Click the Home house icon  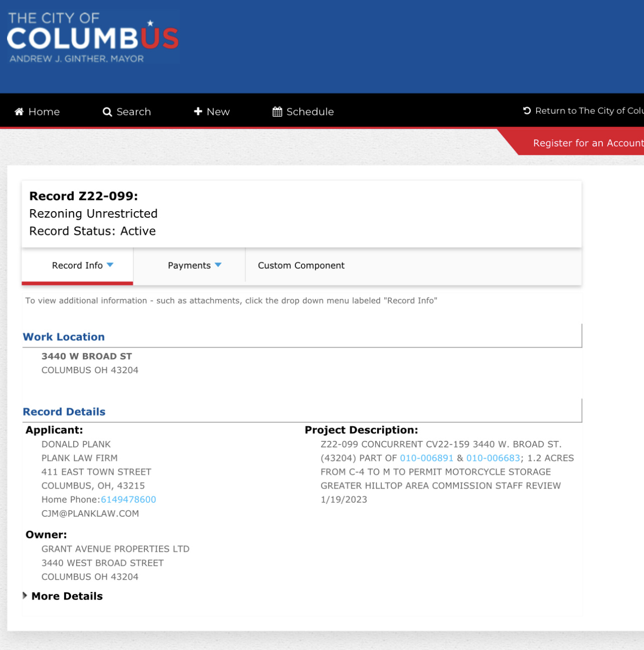tap(19, 112)
